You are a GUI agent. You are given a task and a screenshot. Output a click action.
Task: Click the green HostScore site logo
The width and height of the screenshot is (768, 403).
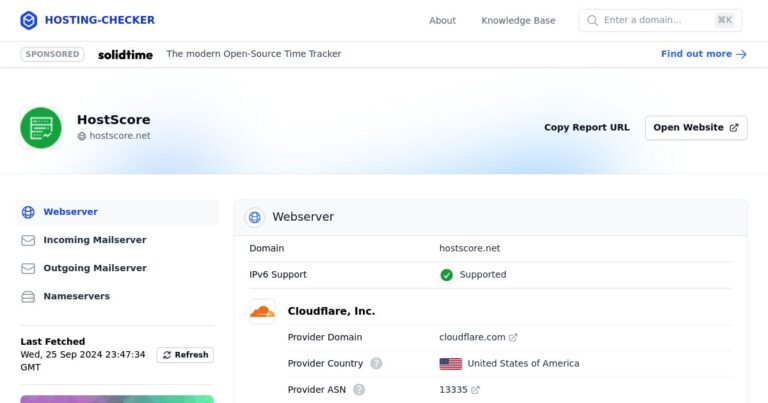41,128
